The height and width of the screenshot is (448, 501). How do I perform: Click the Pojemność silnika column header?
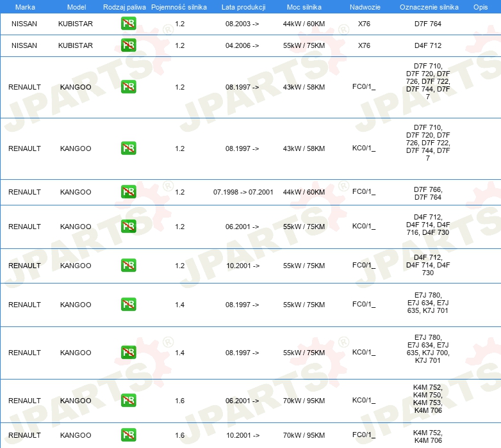point(179,7)
